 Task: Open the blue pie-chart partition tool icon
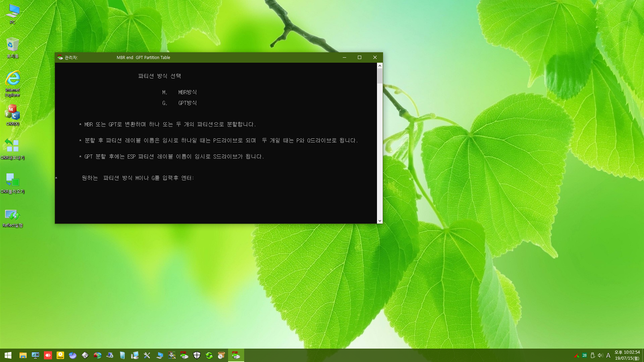tap(73, 355)
